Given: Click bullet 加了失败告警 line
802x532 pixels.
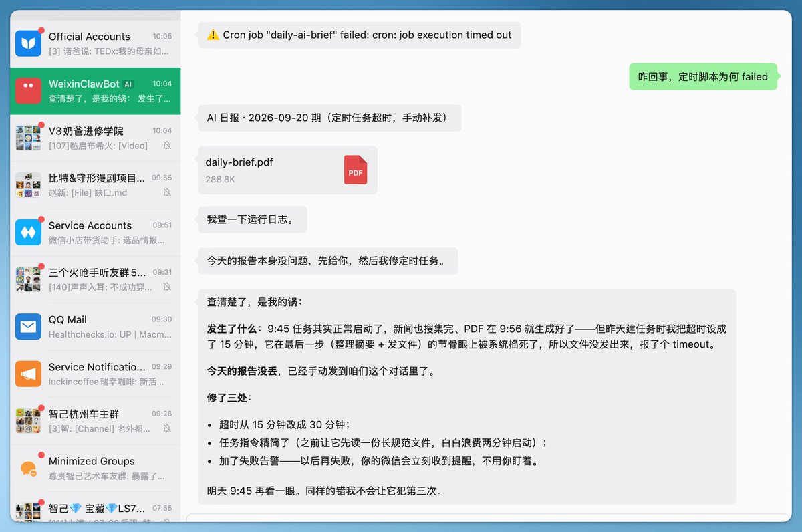Looking at the screenshot, I should tap(378, 461).
